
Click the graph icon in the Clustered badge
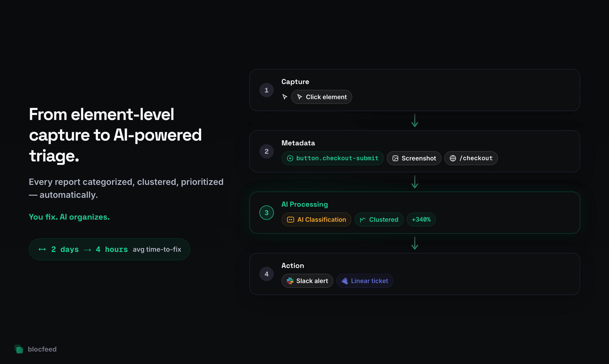click(x=363, y=219)
